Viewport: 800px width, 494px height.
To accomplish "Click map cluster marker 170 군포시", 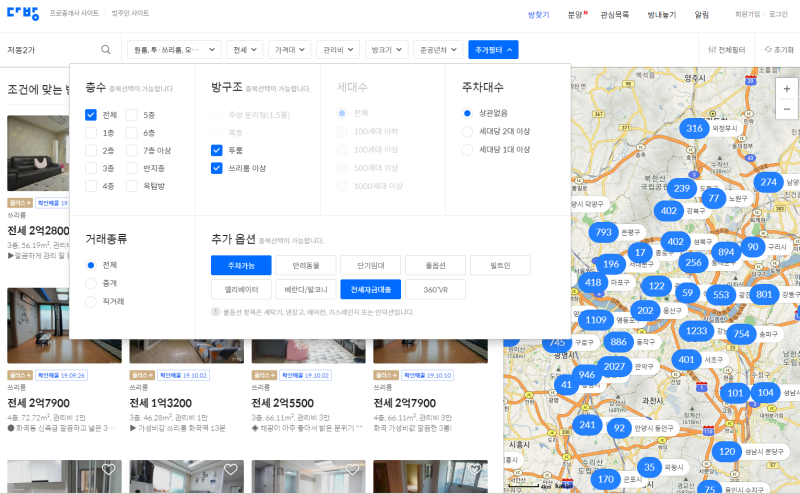I will (606, 479).
